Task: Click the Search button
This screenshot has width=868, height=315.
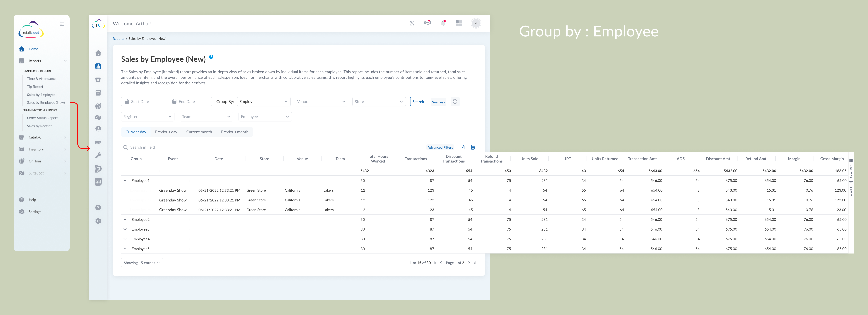Action: (x=418, y=102)
